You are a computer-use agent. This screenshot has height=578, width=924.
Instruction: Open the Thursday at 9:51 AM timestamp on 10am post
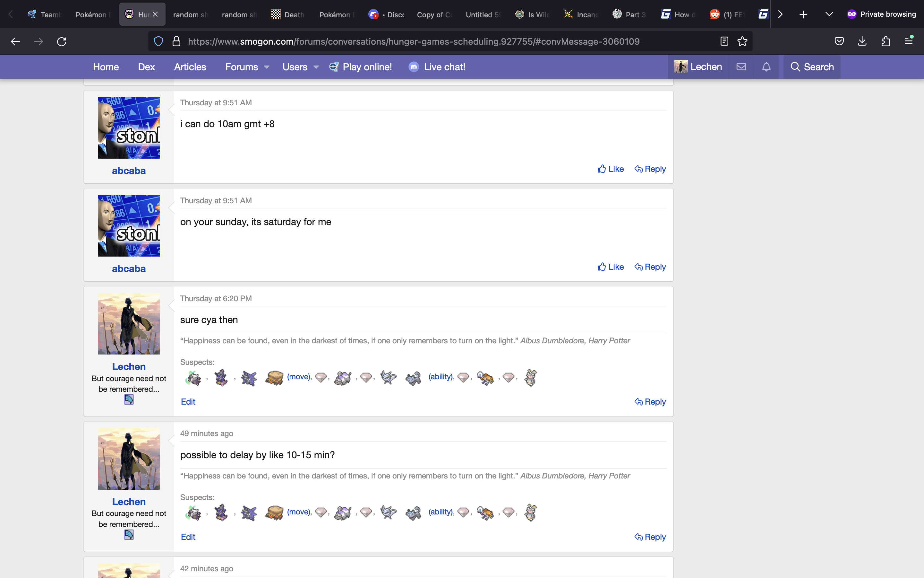point(216,102)
